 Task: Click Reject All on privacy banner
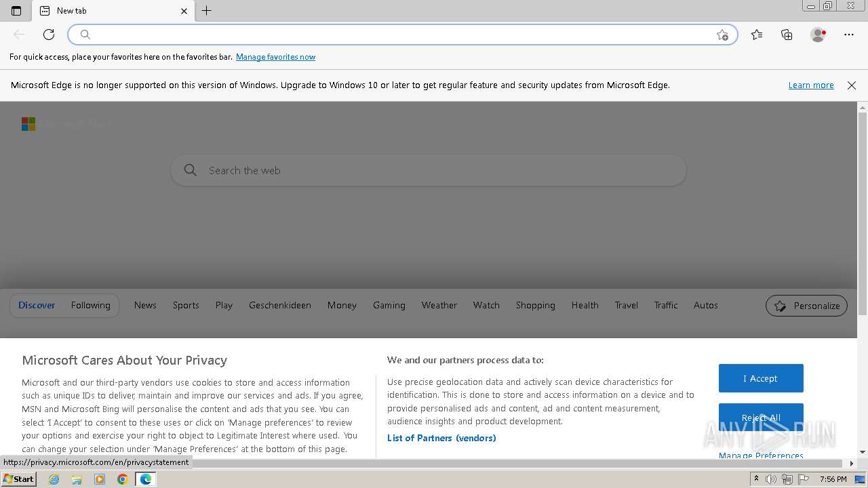click(761, 418)
